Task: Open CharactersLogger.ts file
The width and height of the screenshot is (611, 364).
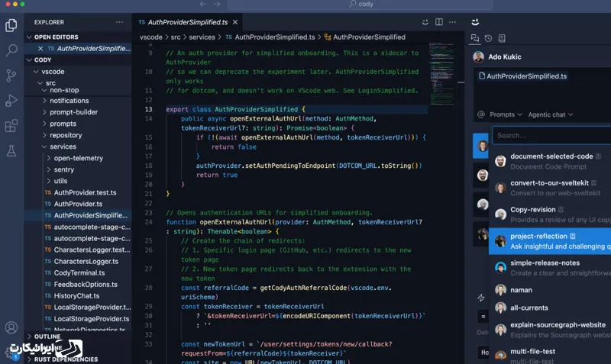Action: coord(78,261)
